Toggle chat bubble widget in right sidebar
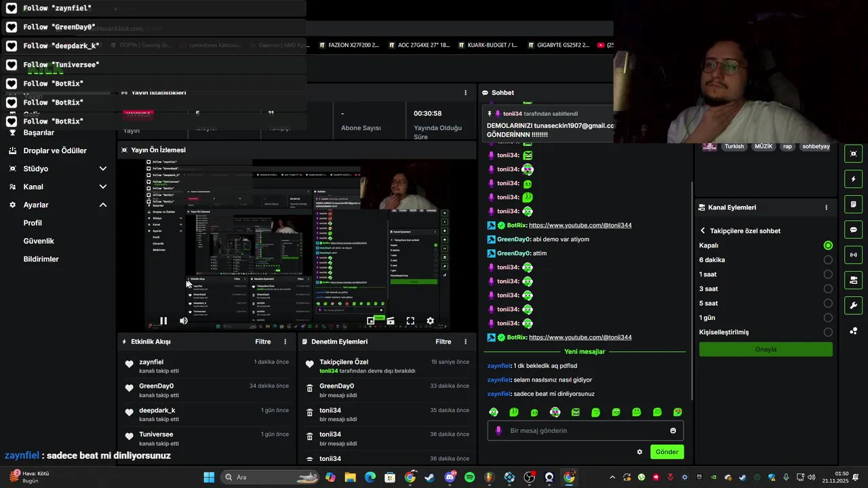The width and height of the screenshot is (868, 488). coord(853,229)
